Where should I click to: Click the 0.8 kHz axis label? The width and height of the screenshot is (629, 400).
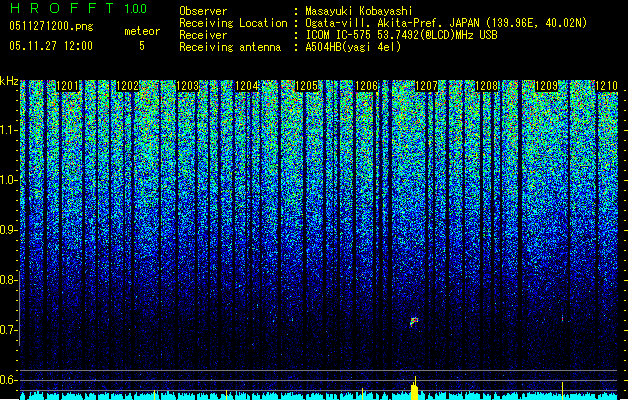click(x=8, y=280)
